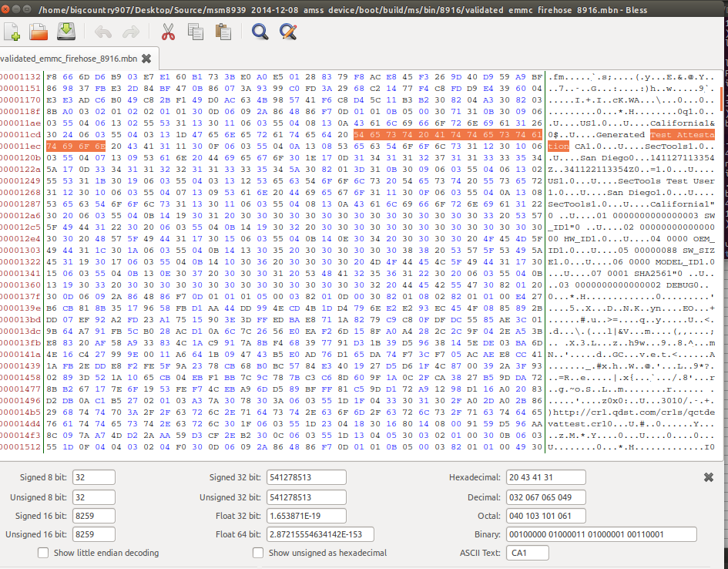This screenshot has width=728, height=569.
Task: Click the Redo arrow icon
Action: [x=131, y=32]
